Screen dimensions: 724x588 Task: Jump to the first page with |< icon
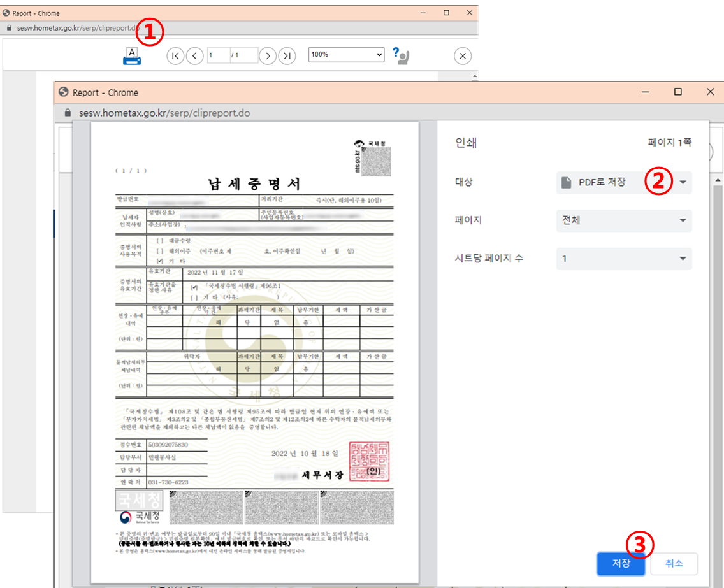tap(175, 56)
